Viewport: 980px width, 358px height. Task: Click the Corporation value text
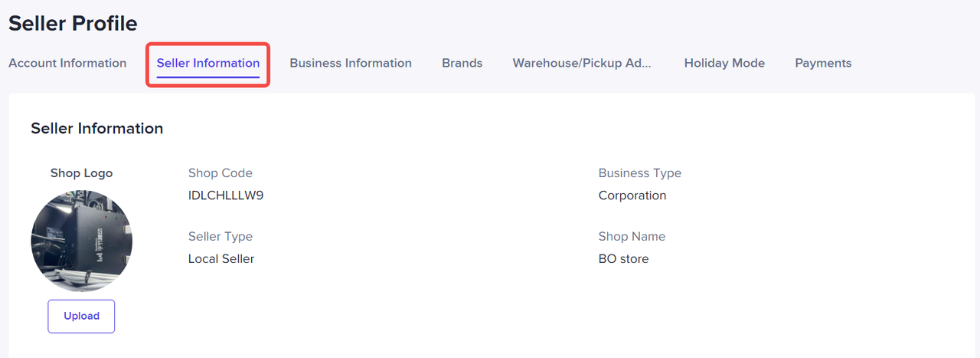(632, 195)
